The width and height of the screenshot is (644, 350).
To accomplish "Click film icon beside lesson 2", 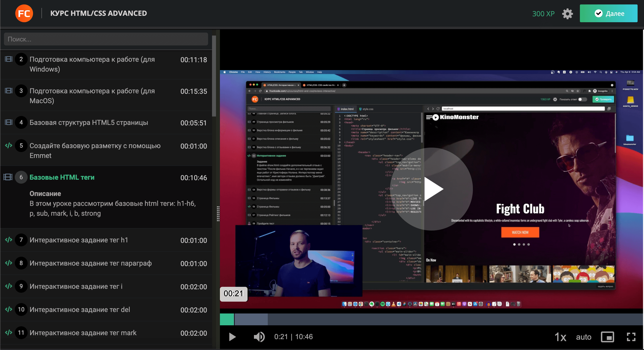I will [8, 59].
